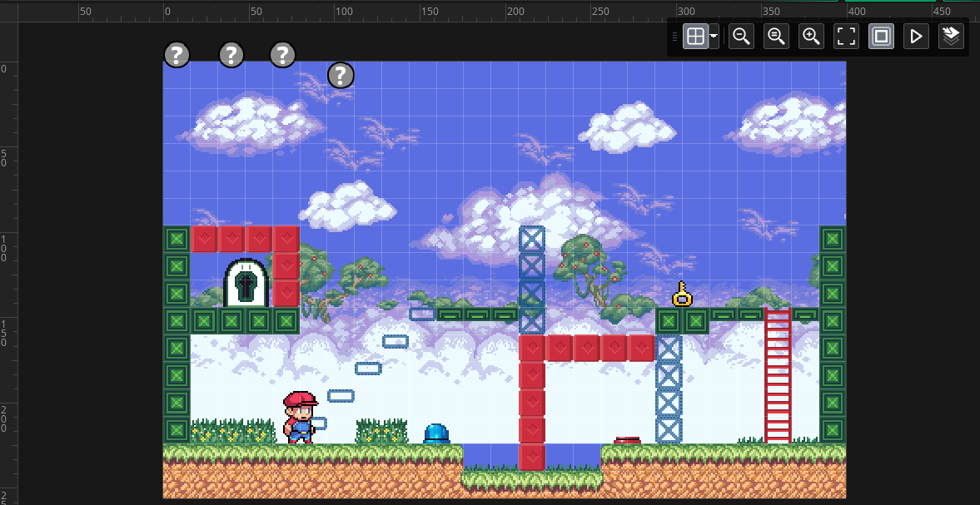Select the red and white ladder
The image size is (980, 505).
tap(779, 375)
